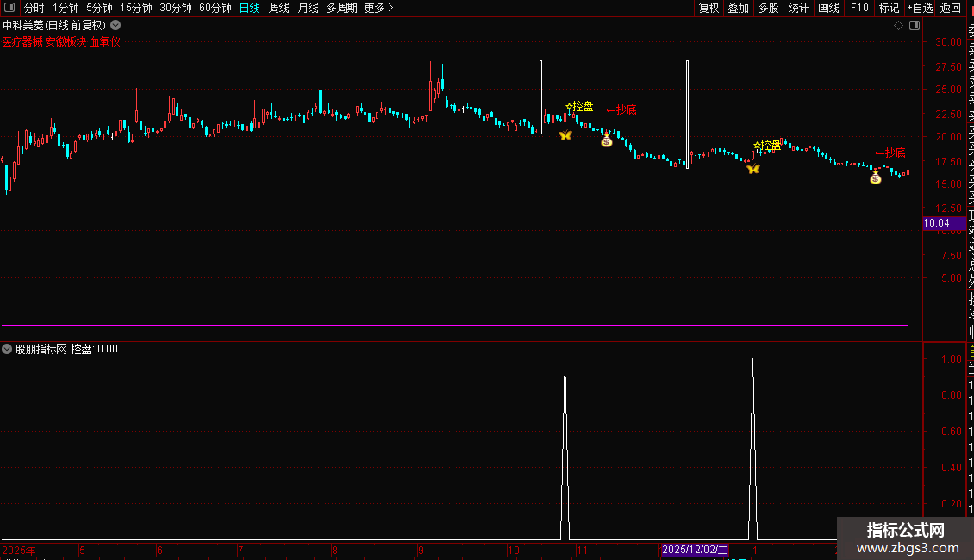
Task: Open the 复权 adjustment menu
Action: click(x=709, y=8)
